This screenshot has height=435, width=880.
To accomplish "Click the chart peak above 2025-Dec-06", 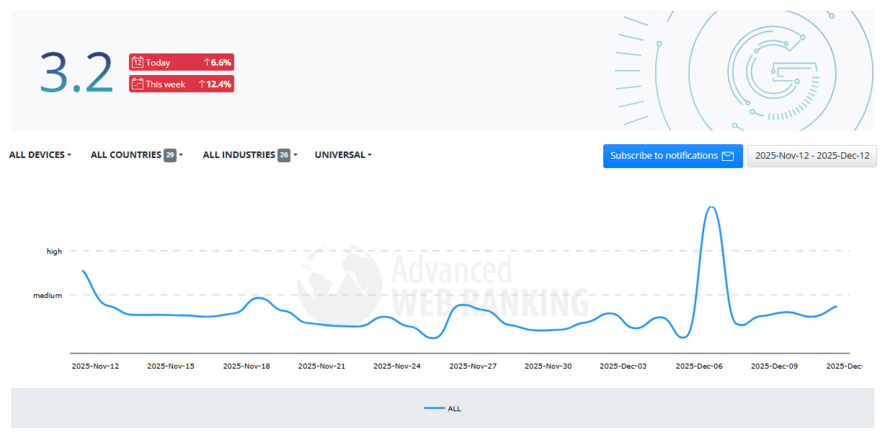I will [x=712, y=208].
